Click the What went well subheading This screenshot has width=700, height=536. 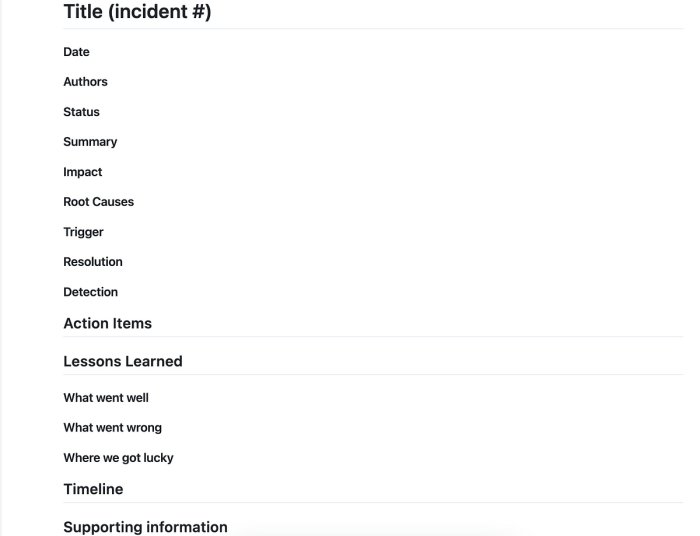tap(106, 398)
